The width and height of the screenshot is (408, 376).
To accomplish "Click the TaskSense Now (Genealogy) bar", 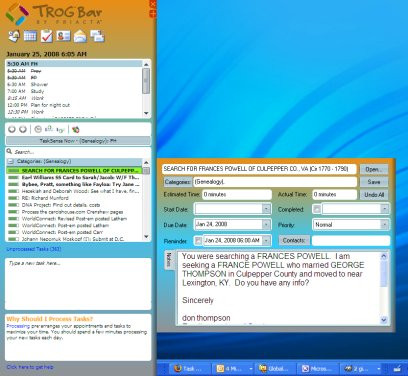I will pyautogui.click(x=78, y=141).
